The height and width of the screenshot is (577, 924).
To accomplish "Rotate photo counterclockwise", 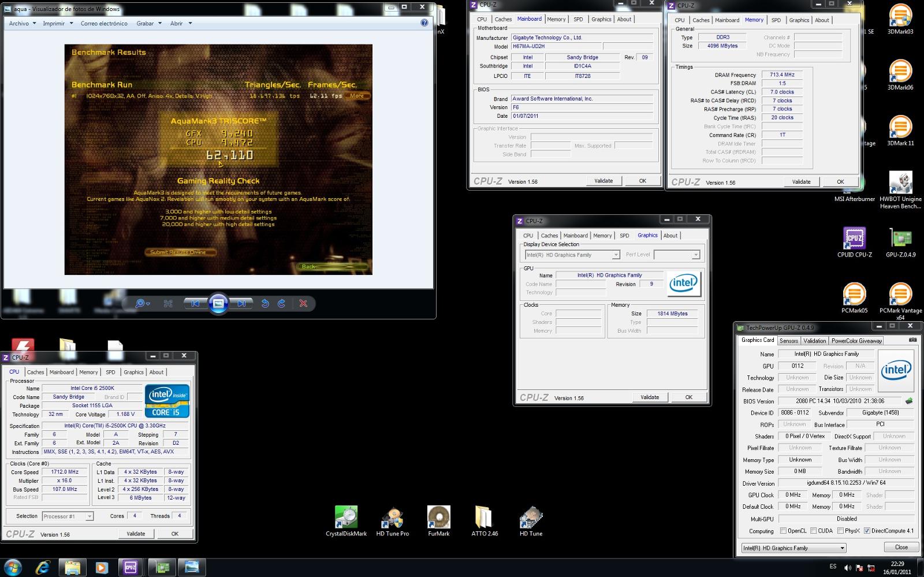I will point(265,303).
